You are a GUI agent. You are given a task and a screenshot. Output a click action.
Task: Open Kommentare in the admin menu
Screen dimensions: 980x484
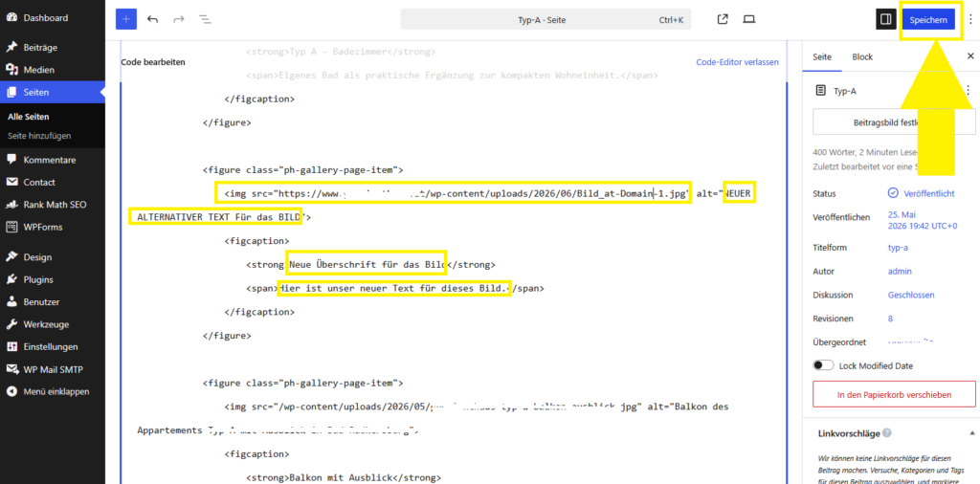[53, 160]
